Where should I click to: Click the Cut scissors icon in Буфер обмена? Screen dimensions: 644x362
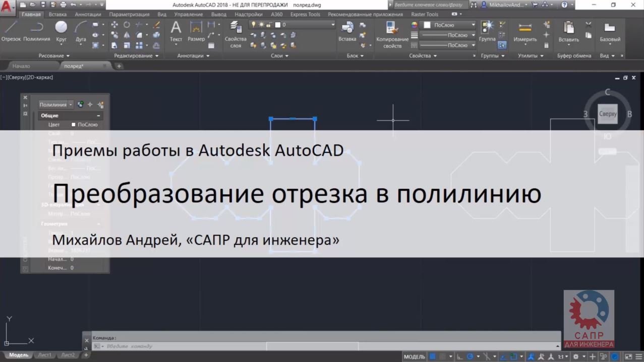tap(588, 25)
